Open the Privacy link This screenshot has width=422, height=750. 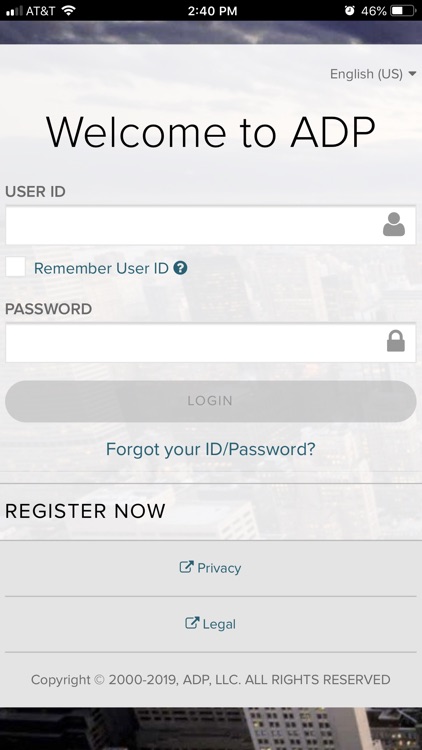211,568
